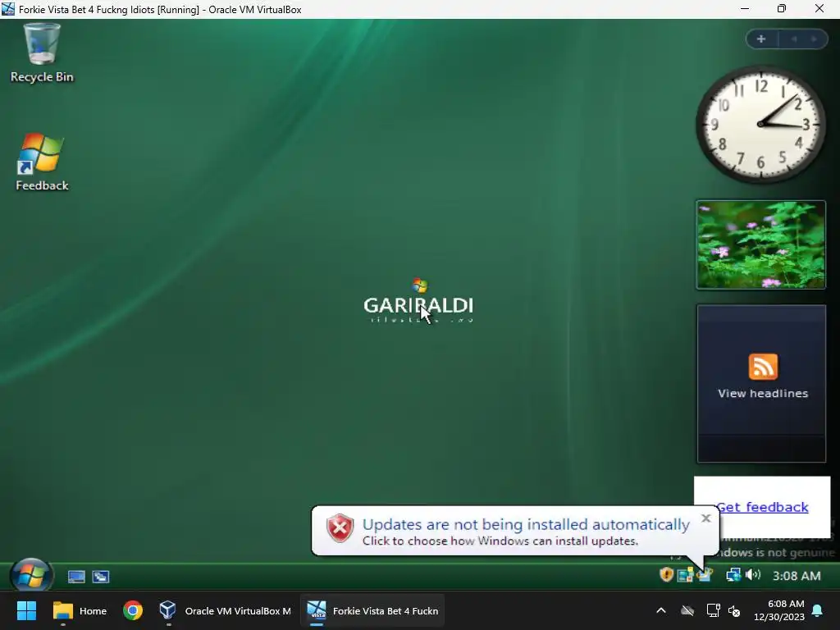Open File Explorer Home on host taskbar
Screen dimensions: 840x630
coord(80,610)
